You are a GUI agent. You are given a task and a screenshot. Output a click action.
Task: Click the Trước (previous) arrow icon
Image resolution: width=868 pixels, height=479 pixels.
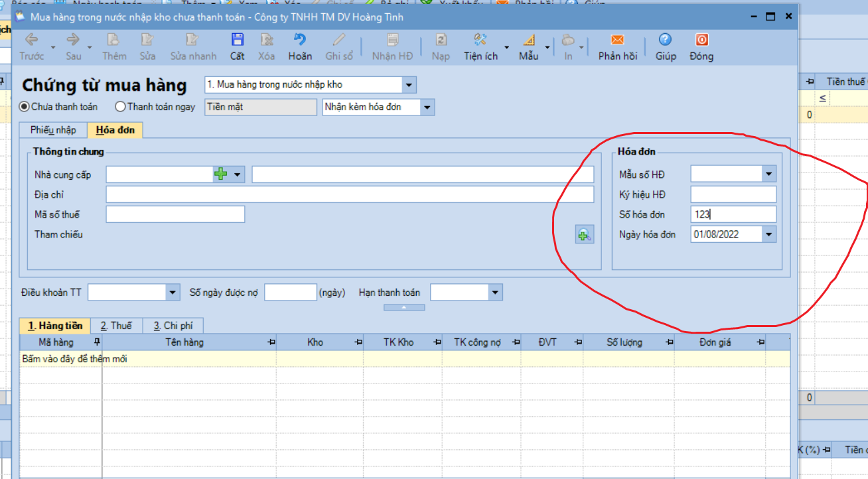click(31, 40)
